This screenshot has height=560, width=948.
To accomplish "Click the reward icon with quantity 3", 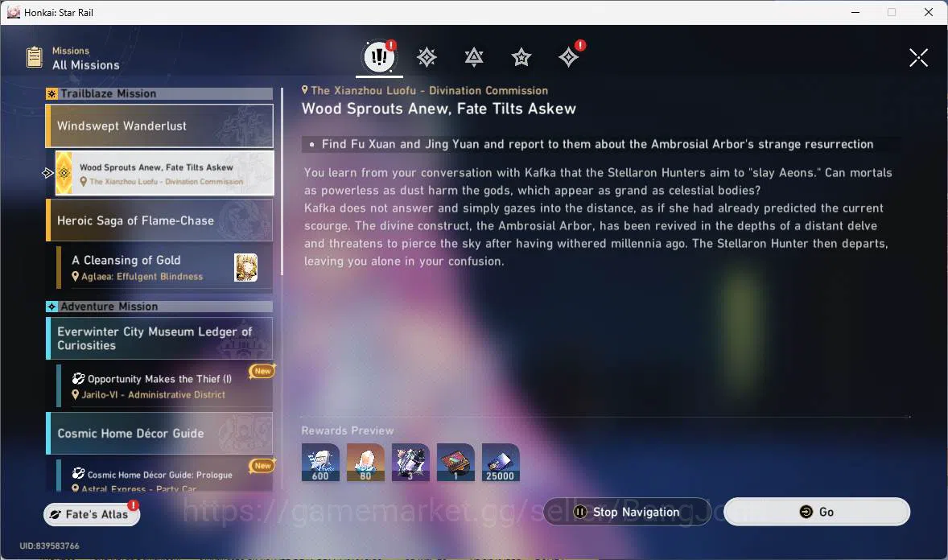I will [x=410, y=463].
